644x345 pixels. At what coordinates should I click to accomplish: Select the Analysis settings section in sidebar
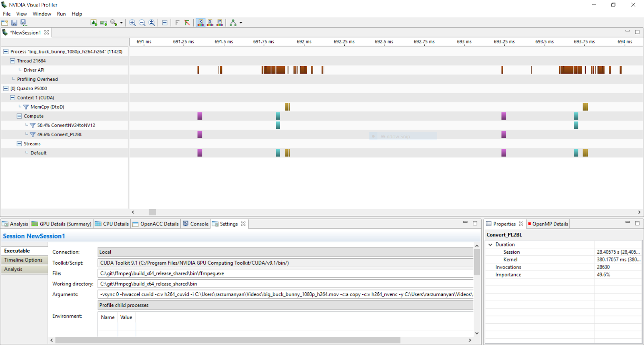point(25,269)
